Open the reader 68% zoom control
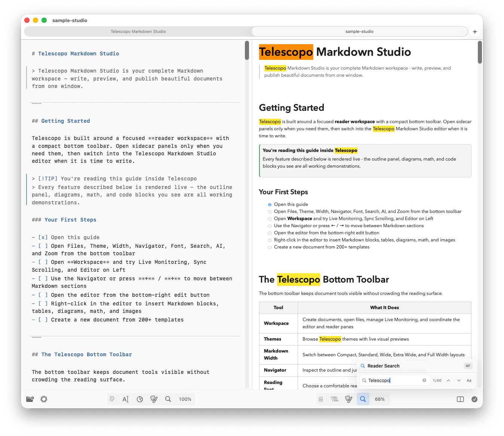 click(x=379, y=399)
